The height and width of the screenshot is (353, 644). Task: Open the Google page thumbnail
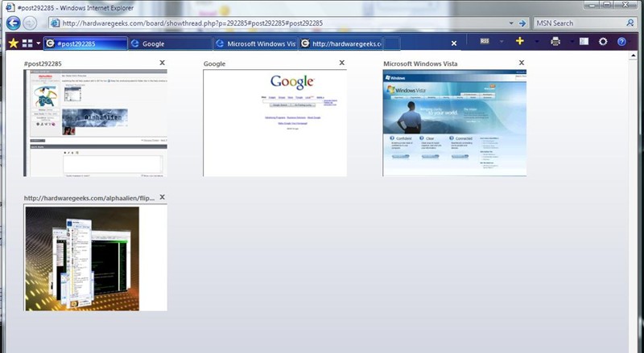click(x=275, y=123)
